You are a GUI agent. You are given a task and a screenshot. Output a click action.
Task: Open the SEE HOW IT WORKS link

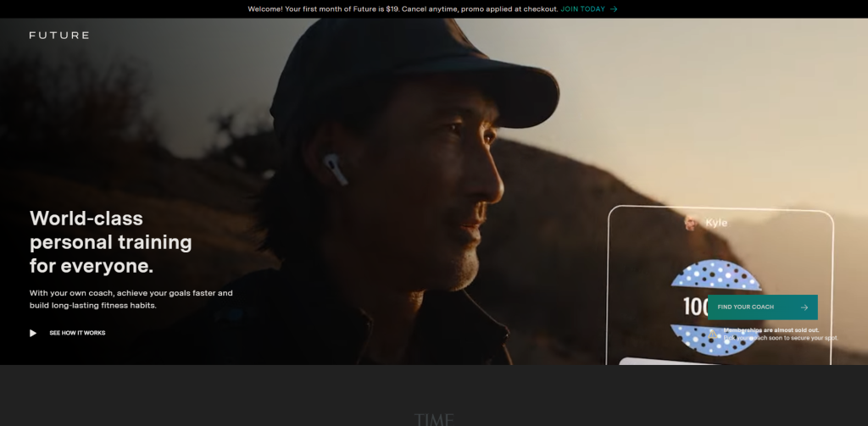[x=77, y=333]
